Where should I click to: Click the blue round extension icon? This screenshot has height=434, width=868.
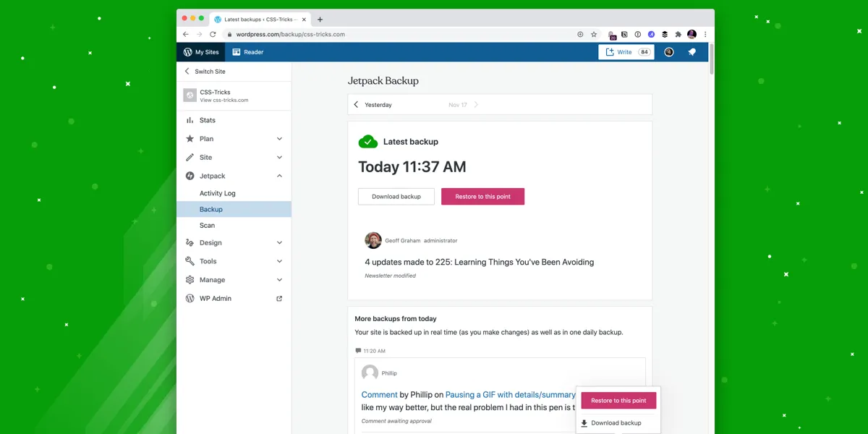[x=651, y=34]
